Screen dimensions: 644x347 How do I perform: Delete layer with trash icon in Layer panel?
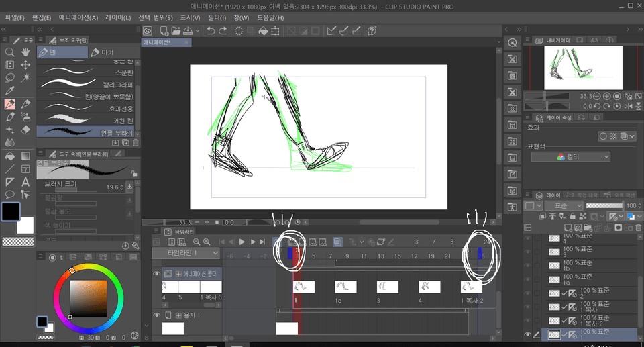click(x=639, y=228)
